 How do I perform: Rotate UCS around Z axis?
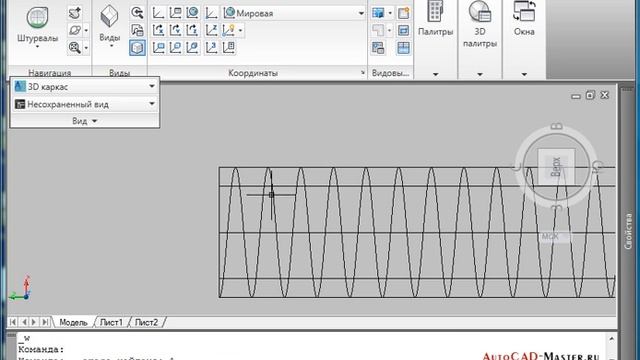pyautogui.click(x=192, y=30)
